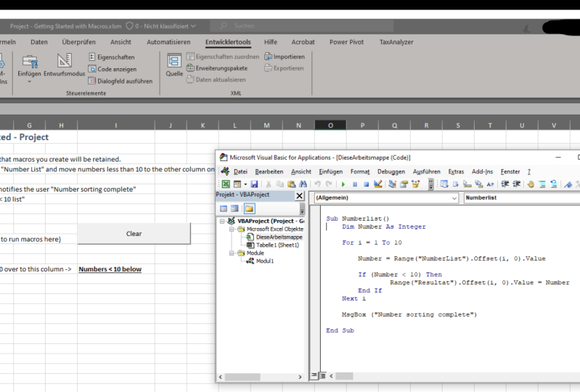Screen dimensions: 580x392
Task: Switch to Procedure View at code window bottom
Action: click(x=314, y=376)
